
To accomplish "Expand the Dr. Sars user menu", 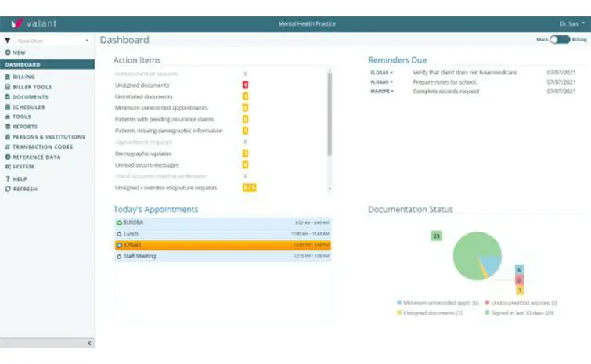I will click(571, 23).
